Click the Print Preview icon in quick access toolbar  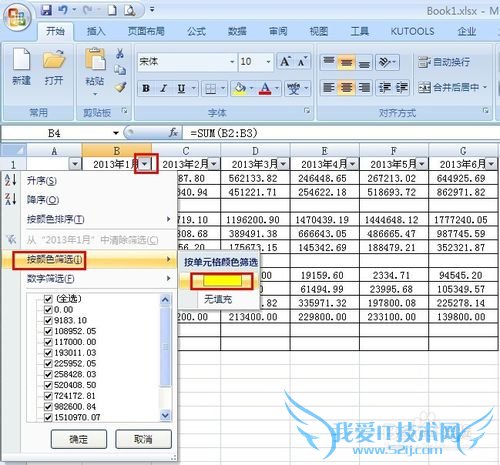(130, 10)
